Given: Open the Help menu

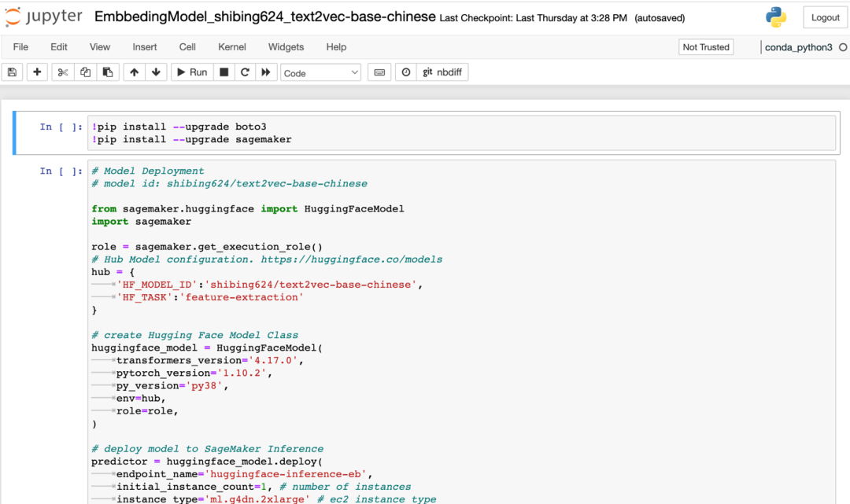Looking at the screenshot, I should pyautogui.click(x=336, y=47).
